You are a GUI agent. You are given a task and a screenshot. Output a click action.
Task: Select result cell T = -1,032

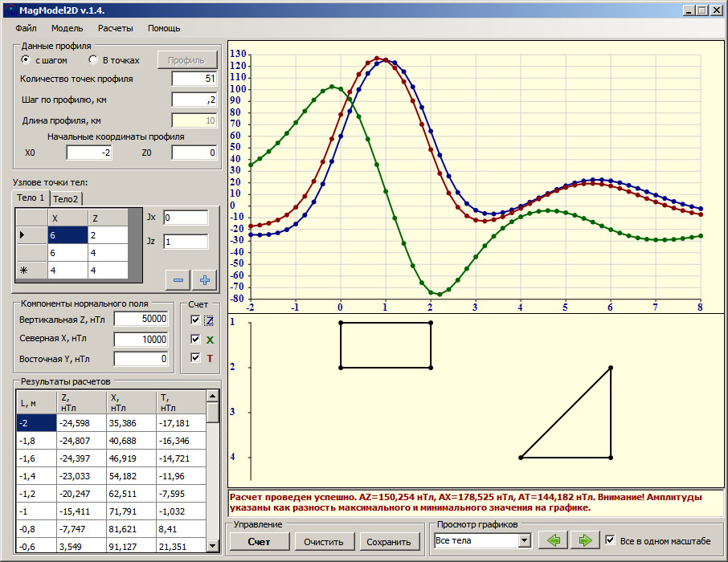(x=182, y=511)
